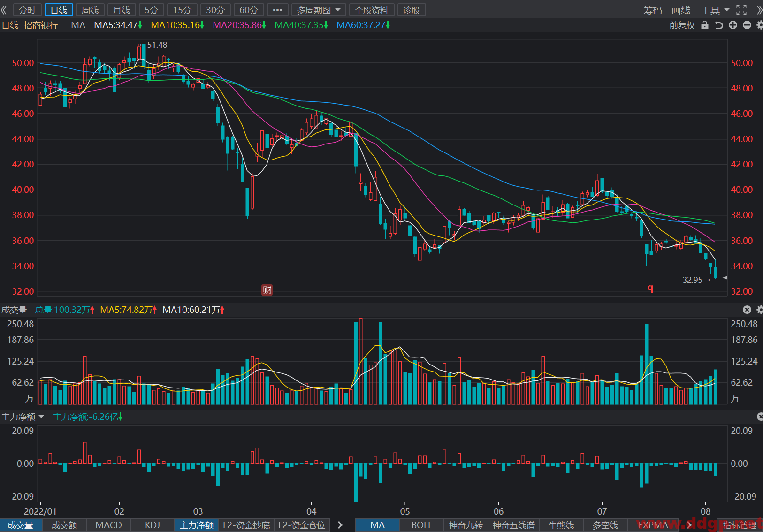The height and width of the screenshot is (532, 763).
Task: Select the 5分 minute period
Action: [x=151, y=10]
